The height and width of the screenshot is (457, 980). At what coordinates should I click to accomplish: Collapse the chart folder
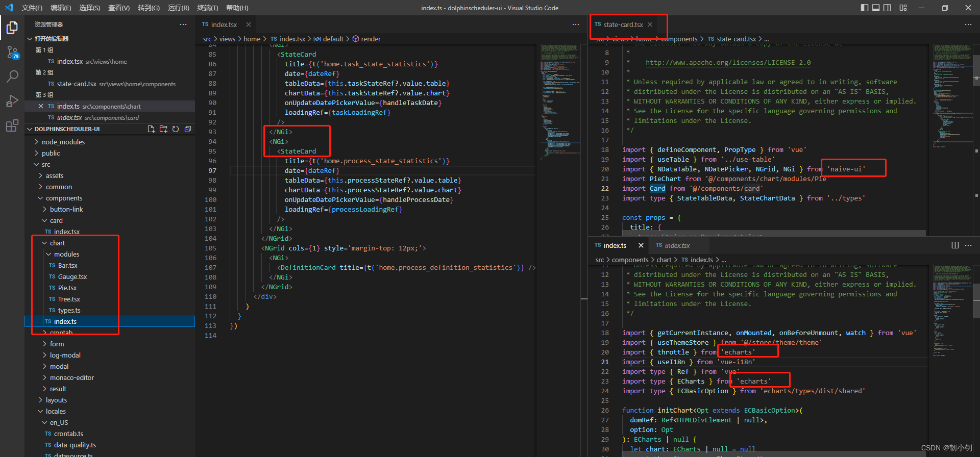57,243
